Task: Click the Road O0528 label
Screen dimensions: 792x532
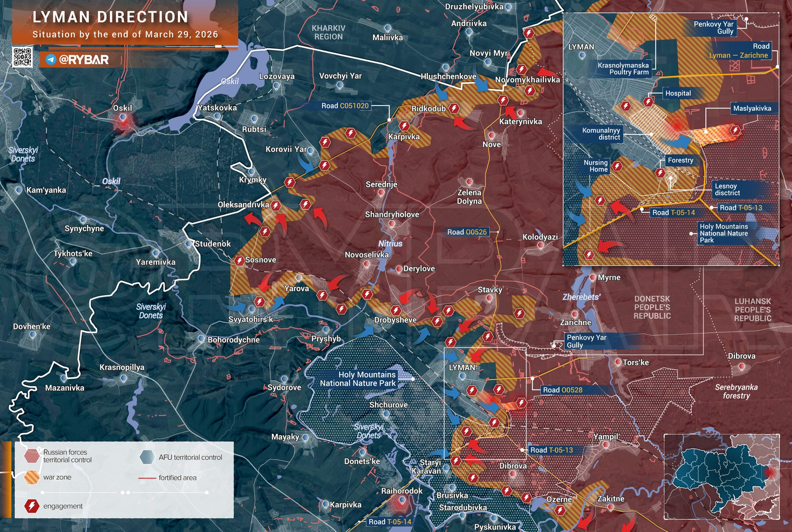Action: tap(562, 390)
